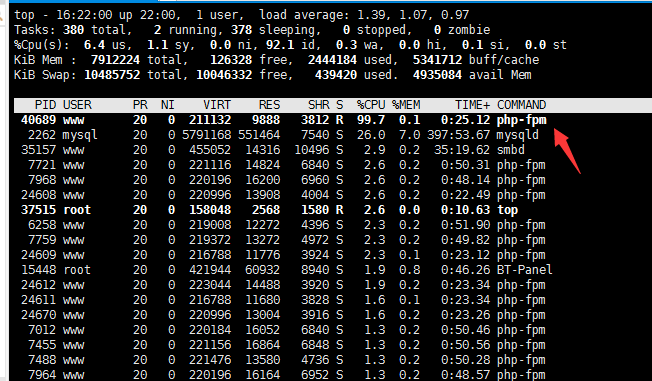Viewport: 652px width, 381px height.
Task: Click the 455052 VIRT value of smbd
Action: click(x=210, y=150)
